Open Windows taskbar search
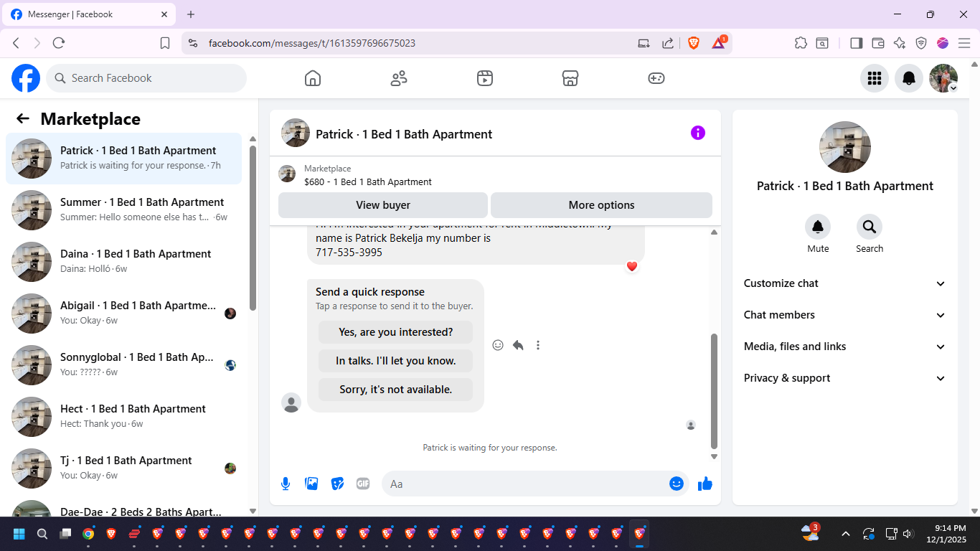The width and height of the screenshot is (980, 551). click(42, 534)
